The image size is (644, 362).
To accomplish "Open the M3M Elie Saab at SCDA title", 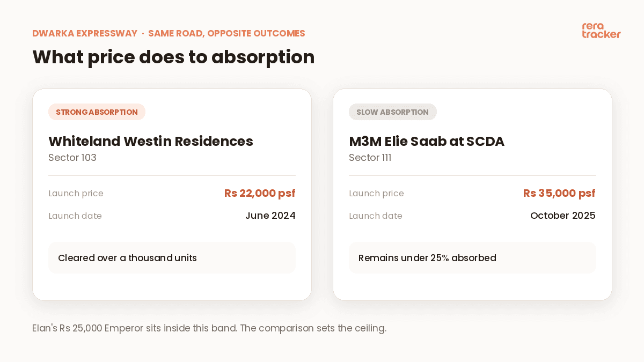I will click(427, 141).
